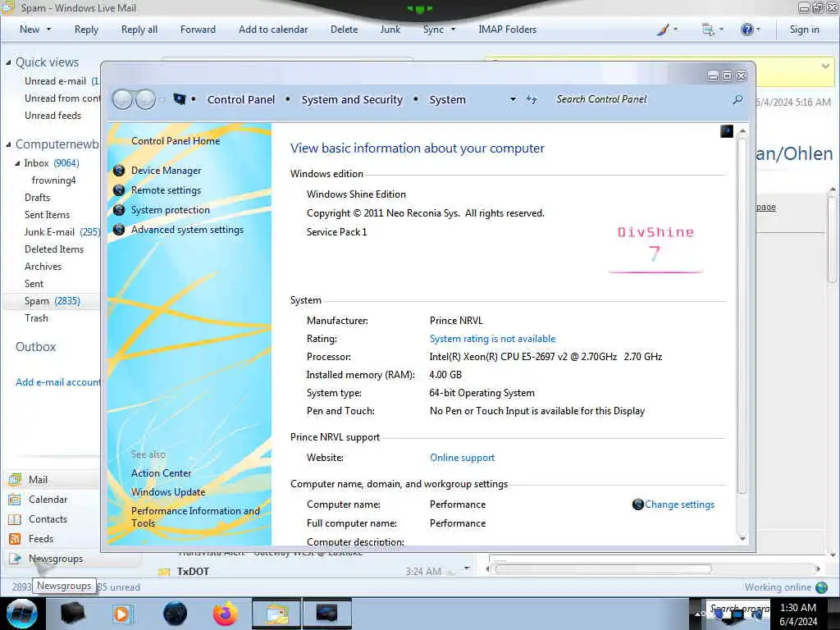This screenshot has height=630, width=840.
Task: Open the media player taskbar icon
Action: [x=121, y=614]
